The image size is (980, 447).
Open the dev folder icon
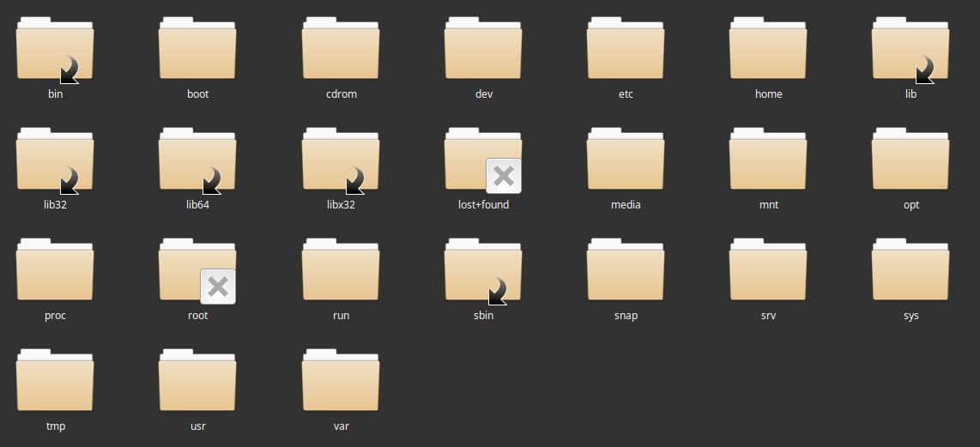tap(483, 49)
